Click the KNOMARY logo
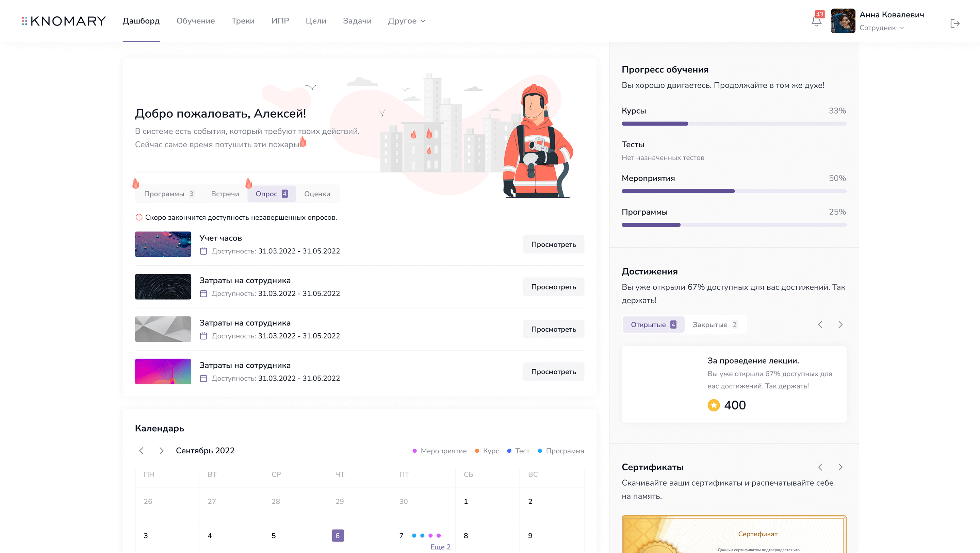980x553 pixels. point(64,21)
